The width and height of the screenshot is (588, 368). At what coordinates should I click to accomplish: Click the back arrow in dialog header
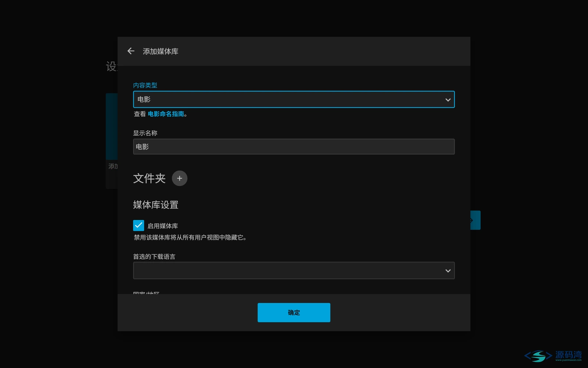coord(131,51)
